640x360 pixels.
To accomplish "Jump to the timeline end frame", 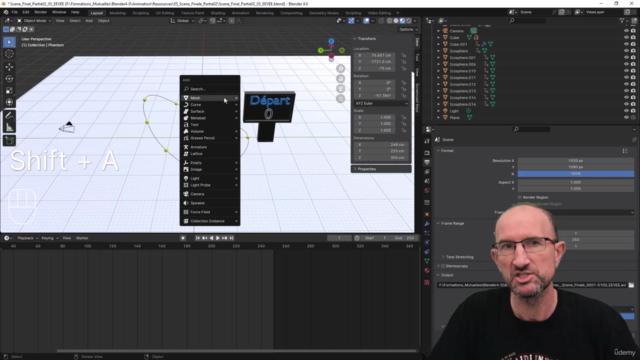I will [x=231, y=238].
